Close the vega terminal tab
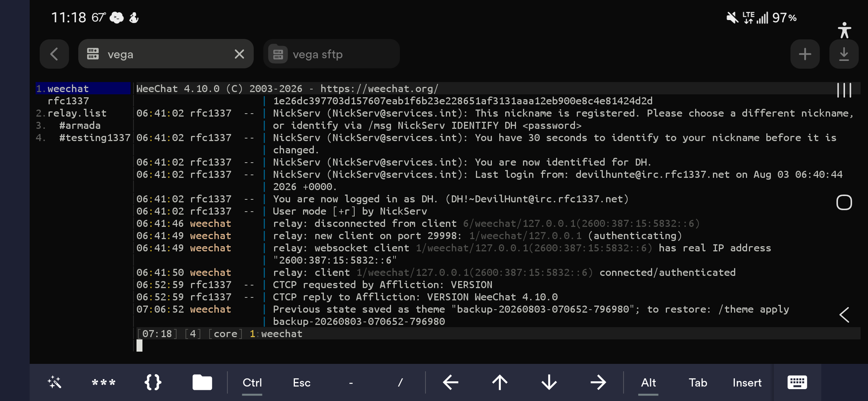 pyautogui.click(x=239, y=54)
